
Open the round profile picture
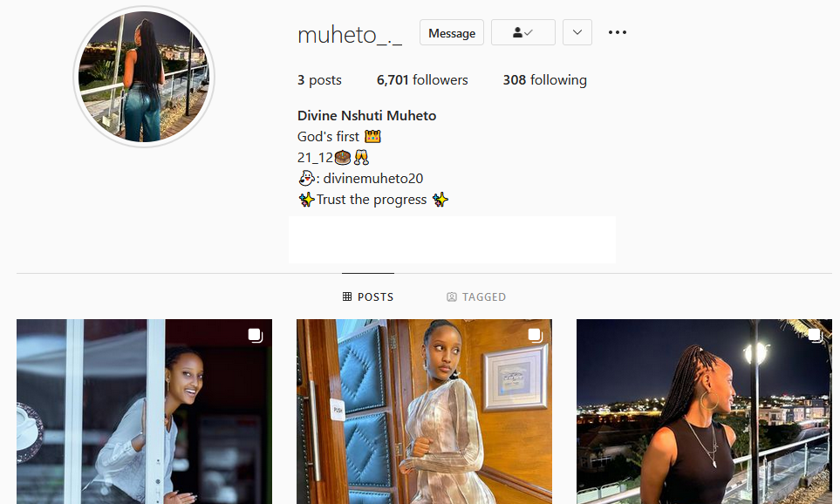point(144,77)
